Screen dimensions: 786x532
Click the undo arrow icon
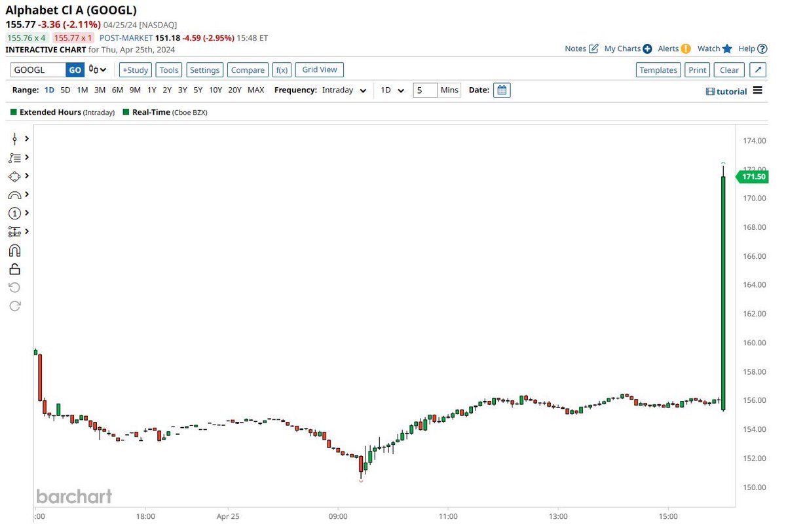click(14, 287)
